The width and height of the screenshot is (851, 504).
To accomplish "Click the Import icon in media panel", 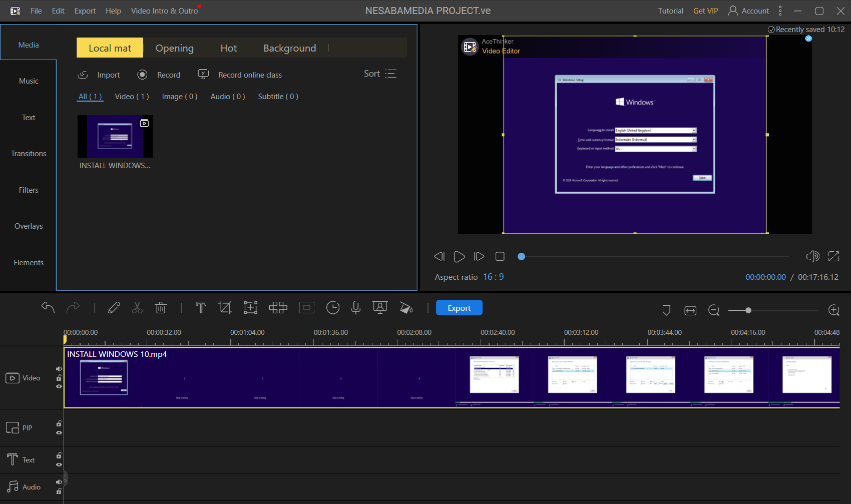I will 83,75.
